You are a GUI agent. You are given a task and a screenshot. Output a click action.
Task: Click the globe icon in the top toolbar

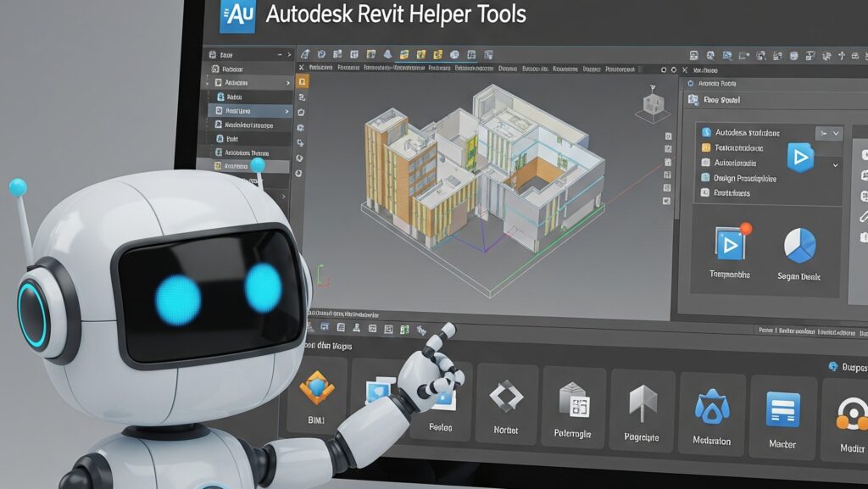click(454, 54)
